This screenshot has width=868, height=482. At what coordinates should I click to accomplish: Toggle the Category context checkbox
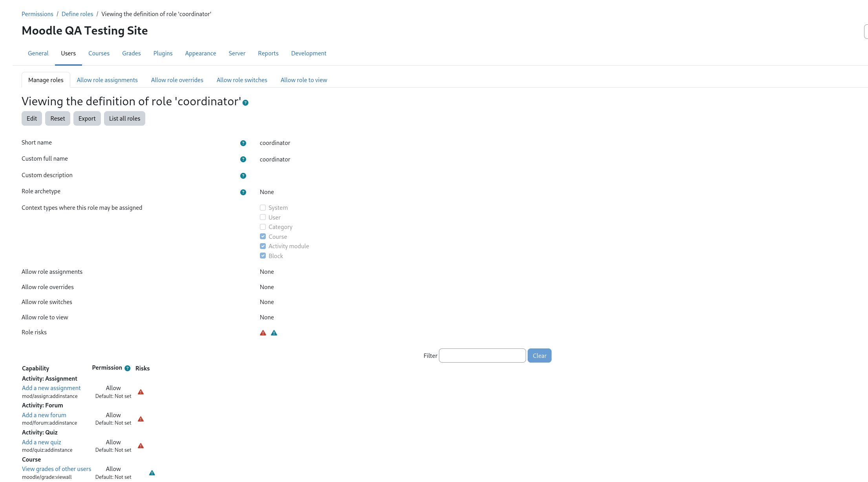tap(263, 227)
